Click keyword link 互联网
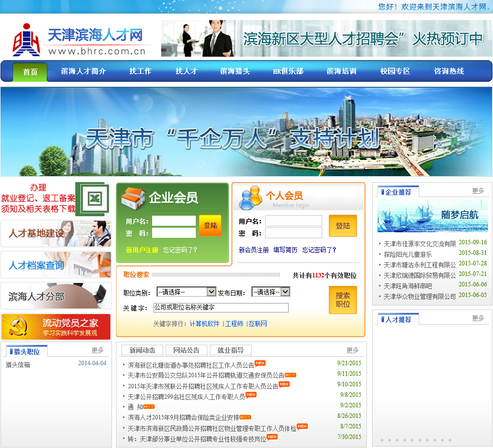Viewport: 493px width, 448px height. (258, 324)
